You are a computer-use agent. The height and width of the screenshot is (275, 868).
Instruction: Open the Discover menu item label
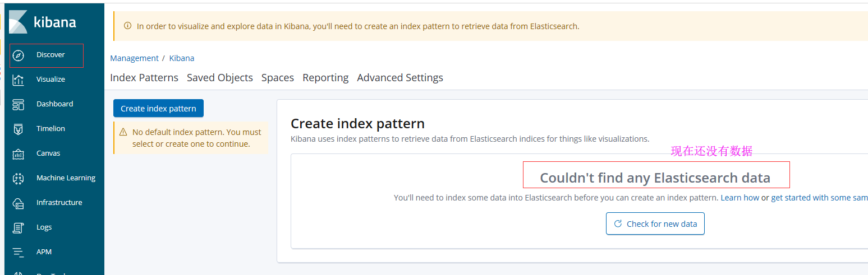tap(50, 54)
